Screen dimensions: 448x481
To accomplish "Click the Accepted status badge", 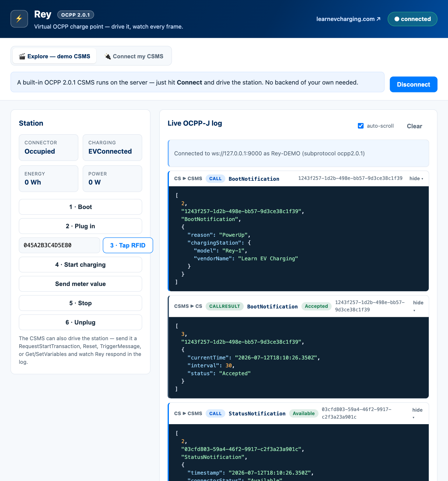I will point(316,306).
